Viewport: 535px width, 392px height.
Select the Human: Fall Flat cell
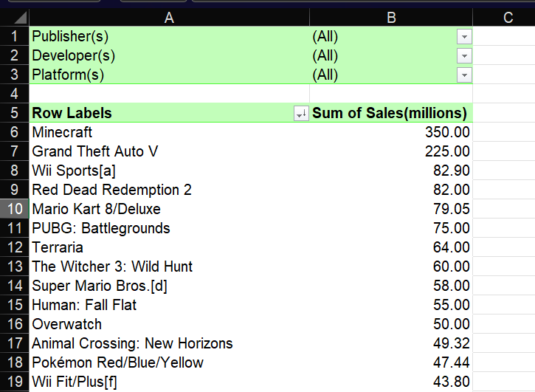point(169,305)
